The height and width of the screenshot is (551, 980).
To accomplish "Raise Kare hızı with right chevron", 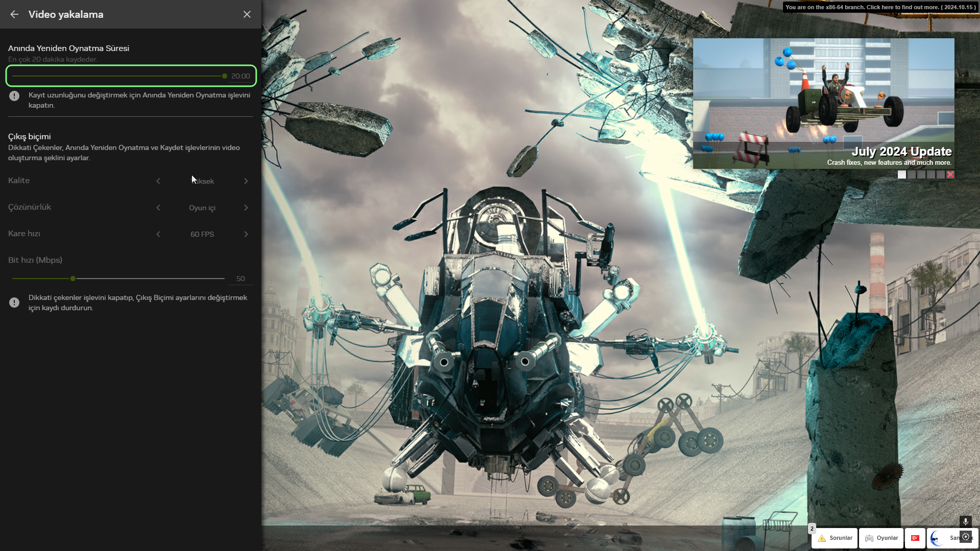I will click(x=246, y=234).
